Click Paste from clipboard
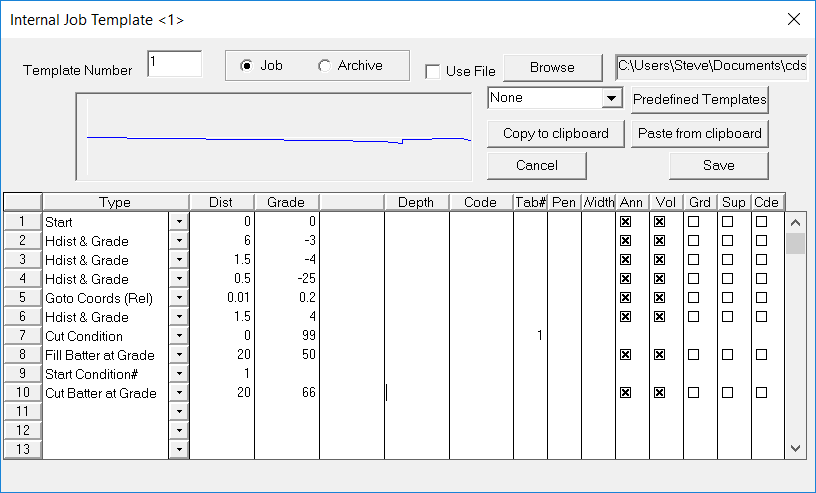The width and height of the screenshot is (816, 493). click(x=699, y=133)
